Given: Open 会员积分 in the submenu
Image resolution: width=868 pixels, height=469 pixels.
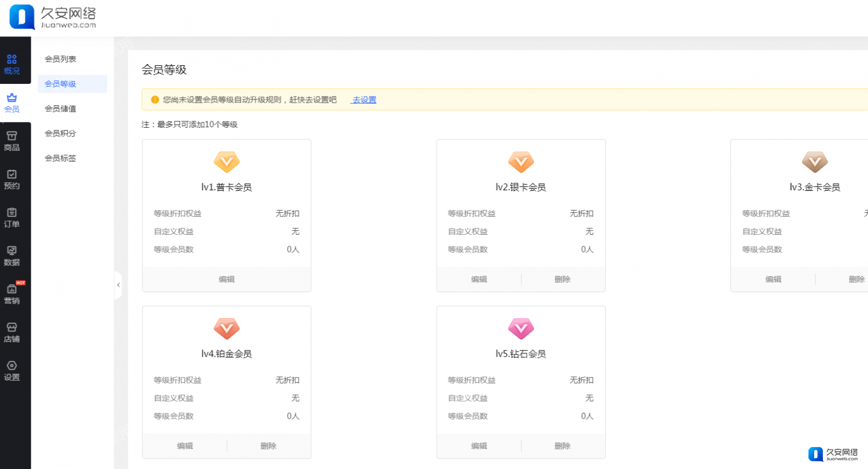Looking at the screenshot, I should tap(60, 134).
